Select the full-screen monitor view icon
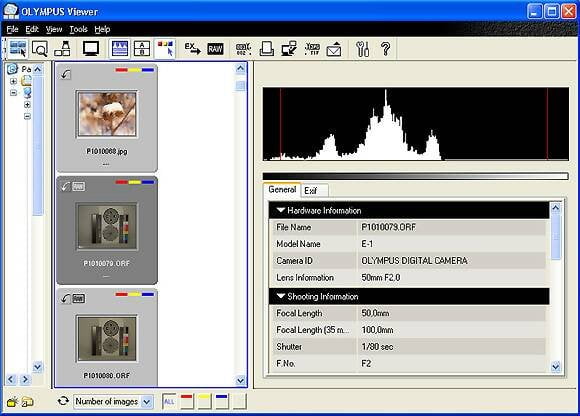Screen dimensions: 580x416 pos(91,49)
